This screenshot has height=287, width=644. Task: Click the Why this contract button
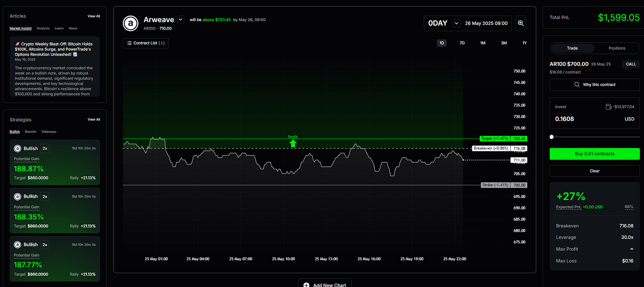(594, 85)
